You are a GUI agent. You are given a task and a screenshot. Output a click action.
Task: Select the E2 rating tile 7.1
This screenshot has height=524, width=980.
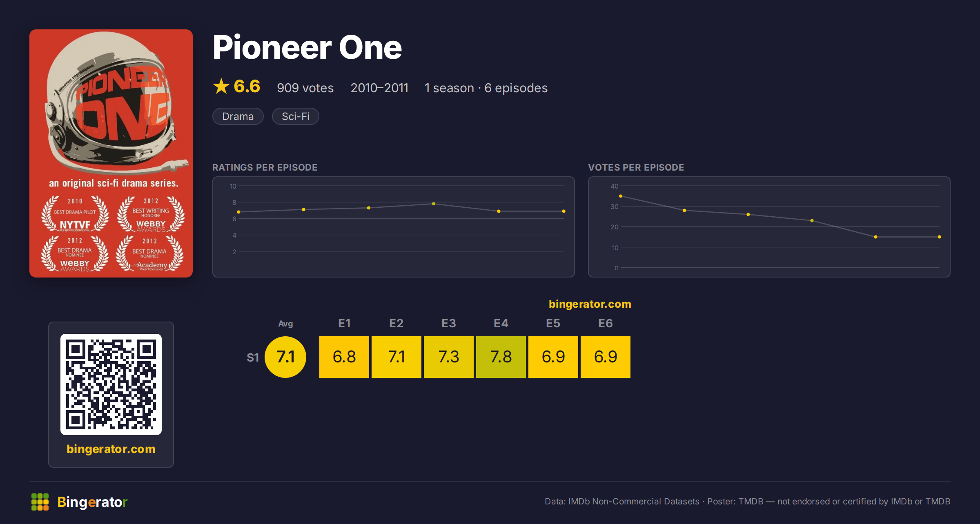coord(396,357)
